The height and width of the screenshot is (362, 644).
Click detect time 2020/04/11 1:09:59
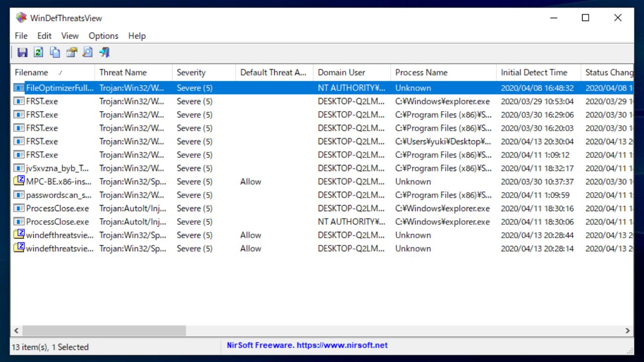point(535,195)
